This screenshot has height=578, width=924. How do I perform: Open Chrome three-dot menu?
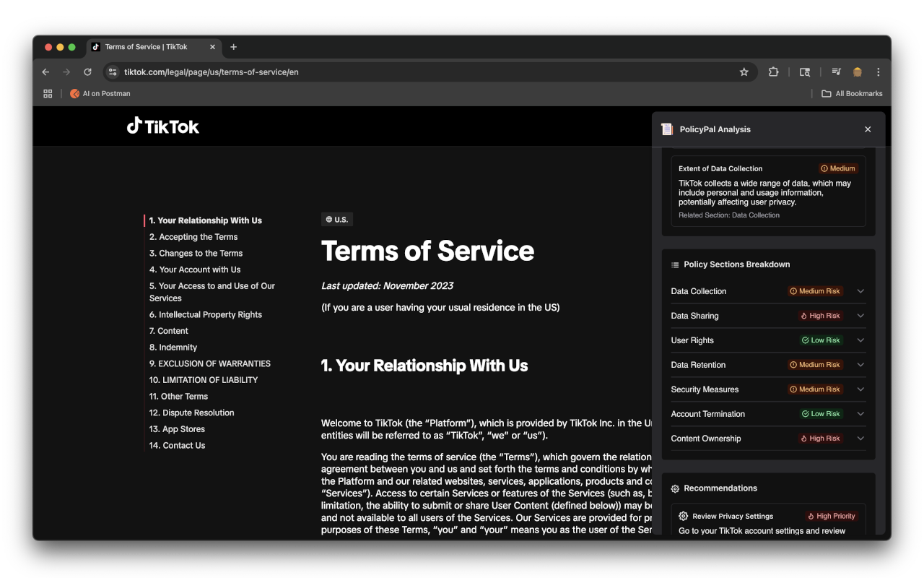pyautogui.click(x=879, y=72)
